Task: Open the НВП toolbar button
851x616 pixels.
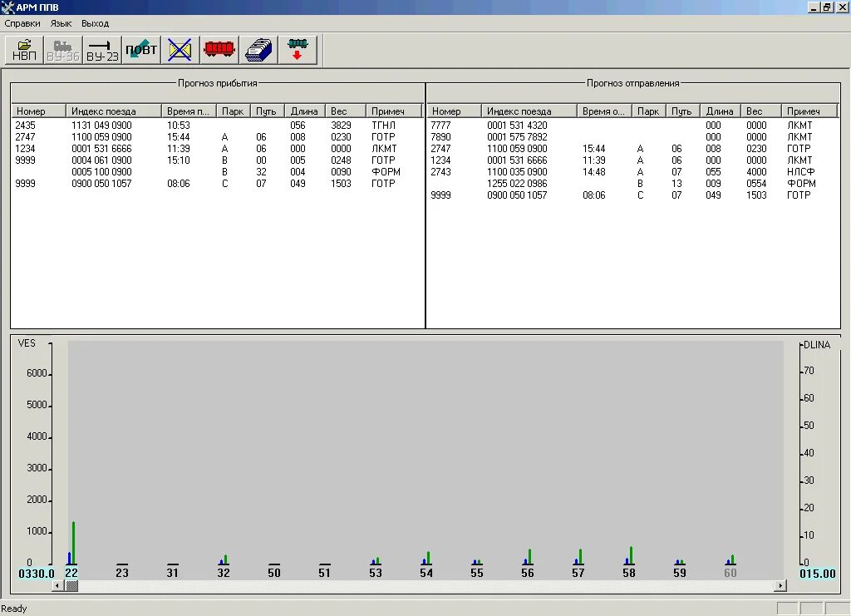Action: (24, 50)
